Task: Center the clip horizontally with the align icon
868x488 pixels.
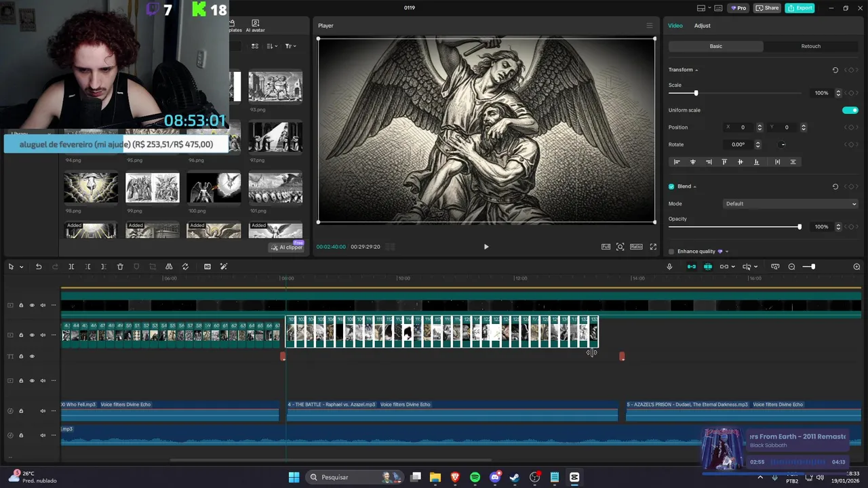Action: (692, 162)
